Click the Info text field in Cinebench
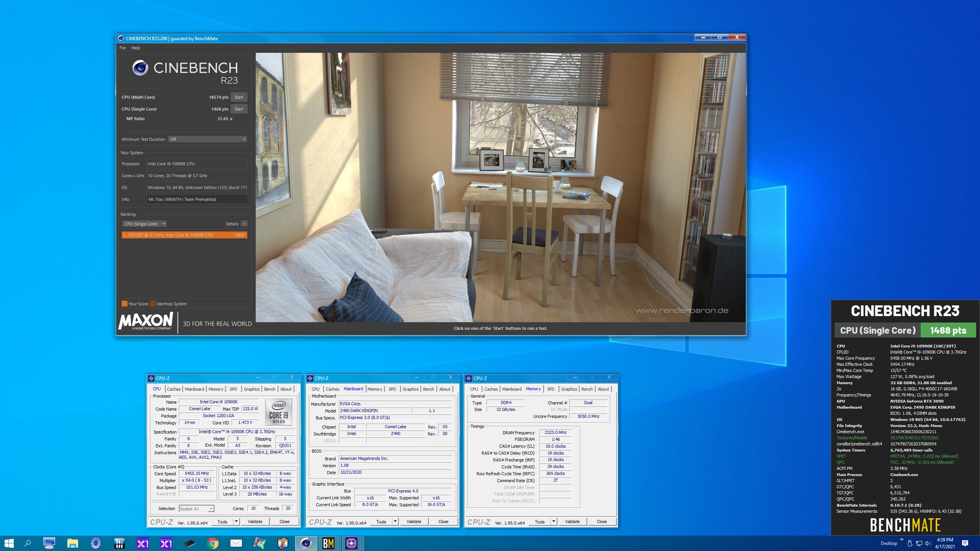Screen dimensions: 980x551 tap(197, 199)
